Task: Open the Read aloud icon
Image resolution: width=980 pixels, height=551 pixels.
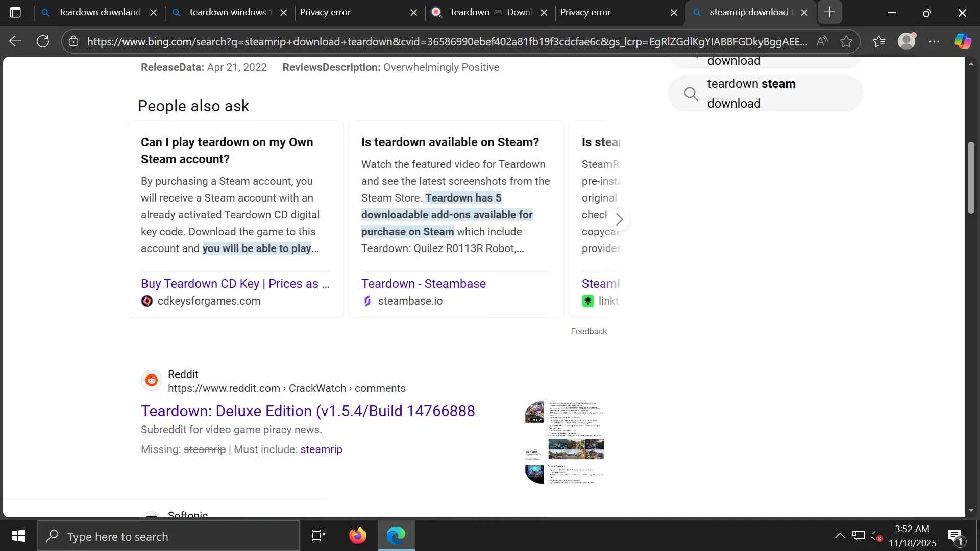Action: click(821, 41)
